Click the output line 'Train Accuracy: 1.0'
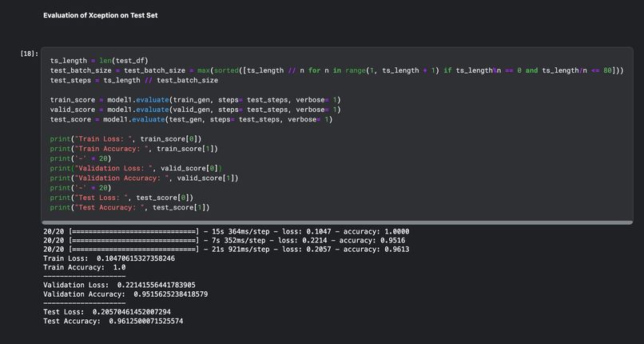This screenshot has height=344, width=644. (x=84, y=267)
